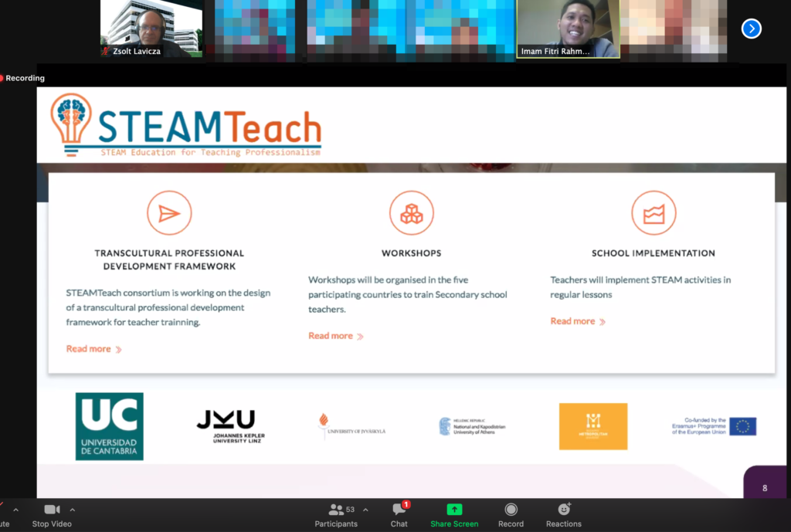
Task: Toggle Stop Video camera button
Action: click(52, 510)
